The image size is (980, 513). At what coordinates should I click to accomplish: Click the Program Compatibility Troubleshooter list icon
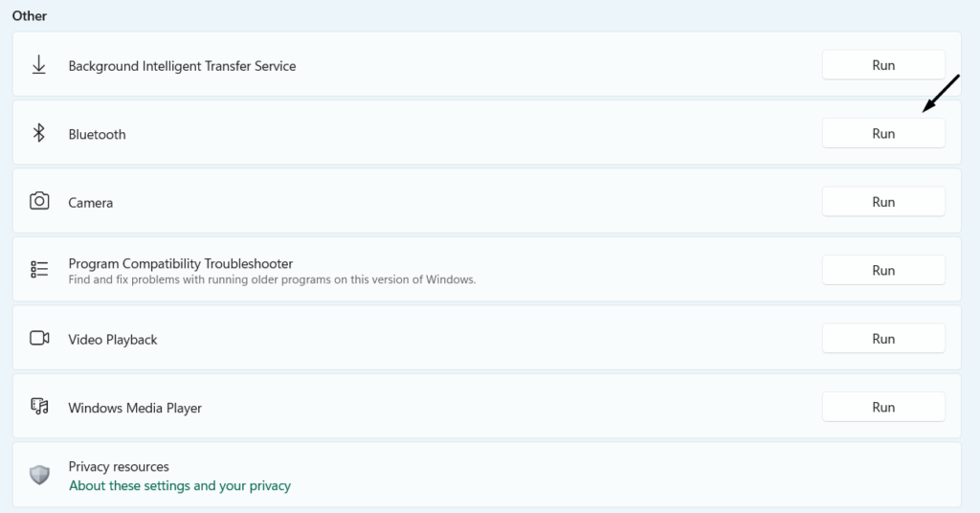[39, 270]
